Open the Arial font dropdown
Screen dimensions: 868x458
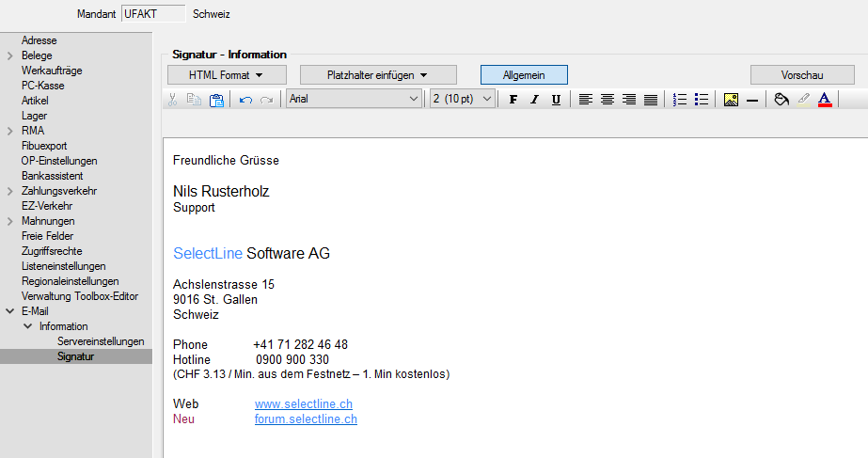coord(354,99)
